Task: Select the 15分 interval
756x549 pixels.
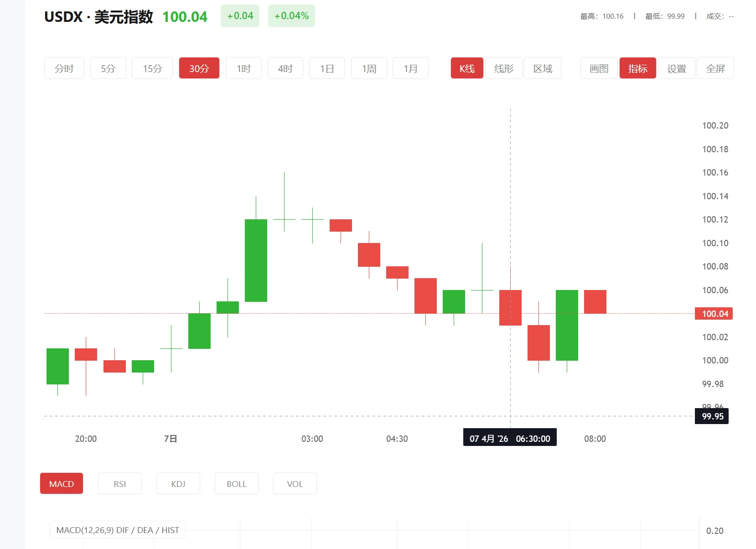Action: [x=152, y=68]
